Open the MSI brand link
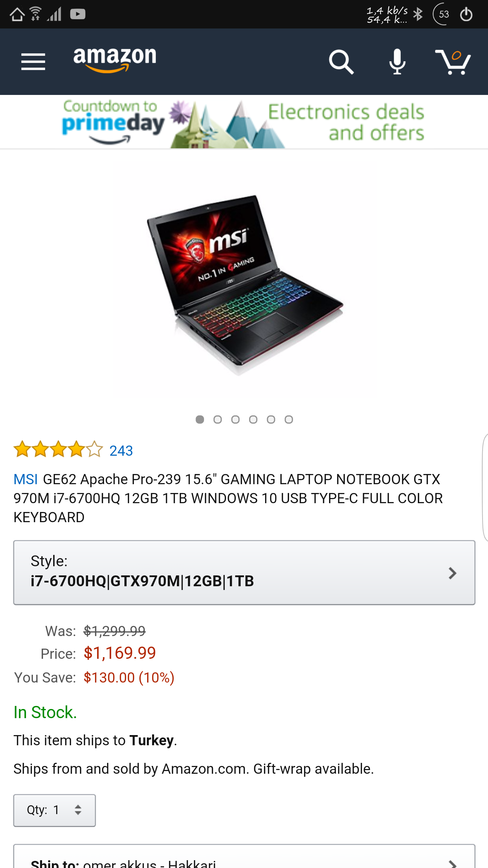Screen dimensions: 488x868 pos(26,479)
